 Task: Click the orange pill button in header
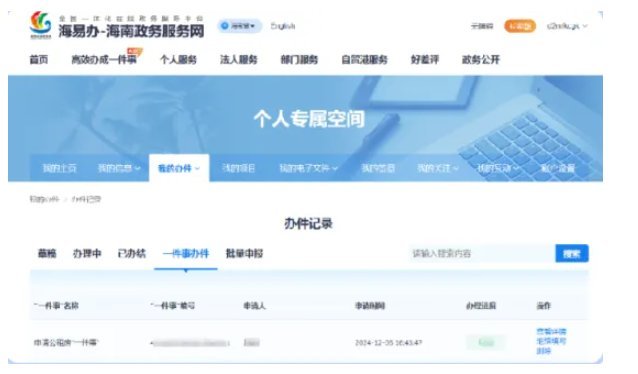point(520,26)
